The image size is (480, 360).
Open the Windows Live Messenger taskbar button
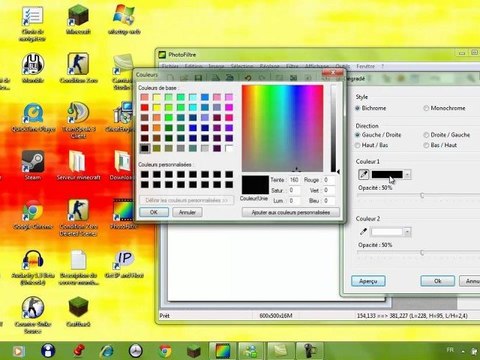click(251, 351)
